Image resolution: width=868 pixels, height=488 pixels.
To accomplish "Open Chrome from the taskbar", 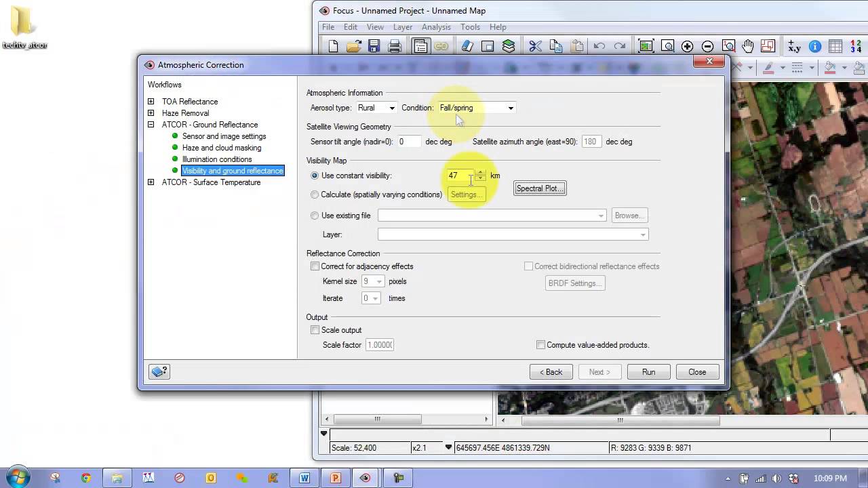I will 86,478.
